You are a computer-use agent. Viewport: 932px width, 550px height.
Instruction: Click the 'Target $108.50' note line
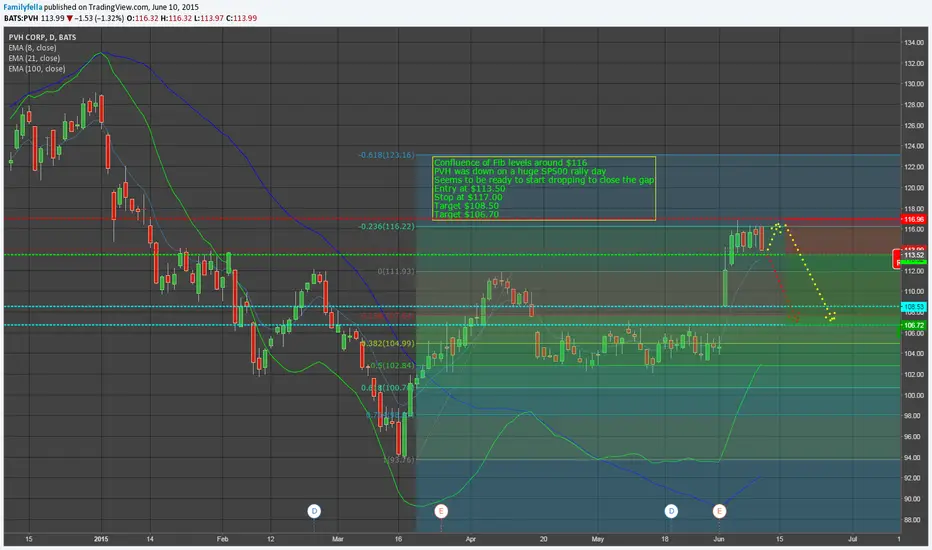(467, 206)
